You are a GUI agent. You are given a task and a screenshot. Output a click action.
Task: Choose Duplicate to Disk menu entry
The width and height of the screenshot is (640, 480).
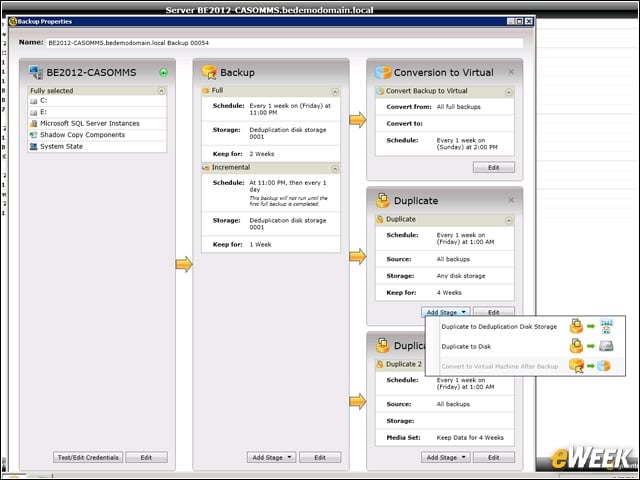pyautogui.click(x=525, y=347)
